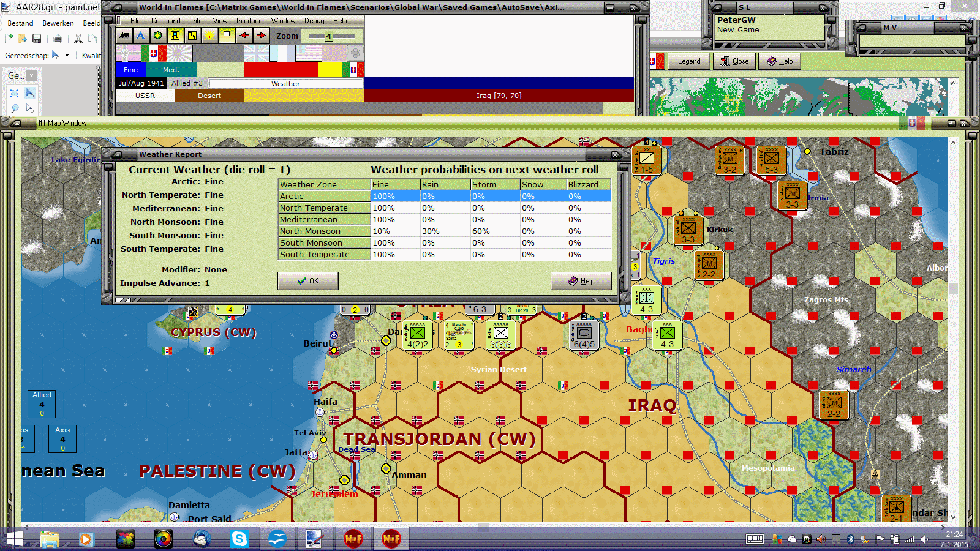Open the Interface menu

(249, 21)
